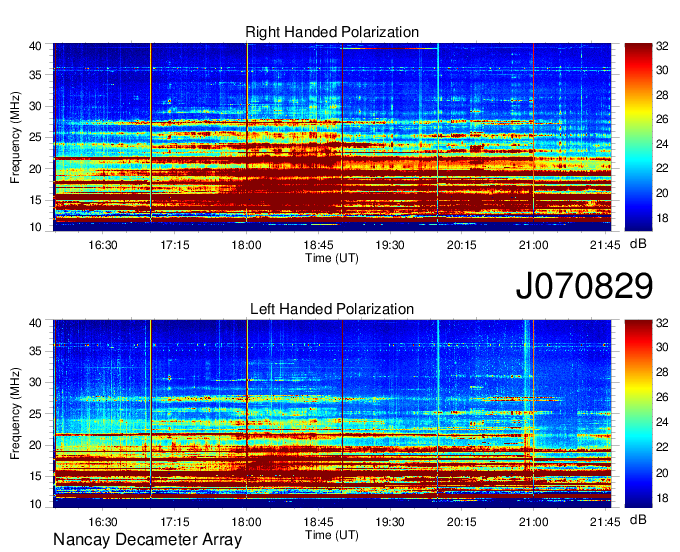Click the "Nancay Decameter Array" caption
Viewport: 680px width, 552px height.
(147, 539)
